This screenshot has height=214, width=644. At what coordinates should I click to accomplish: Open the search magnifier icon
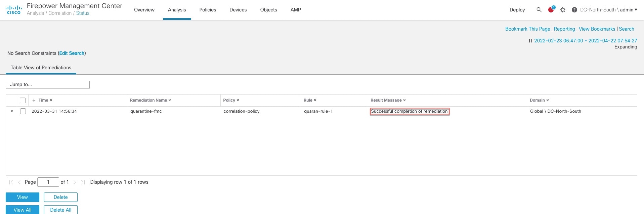(x=539, y=10)
